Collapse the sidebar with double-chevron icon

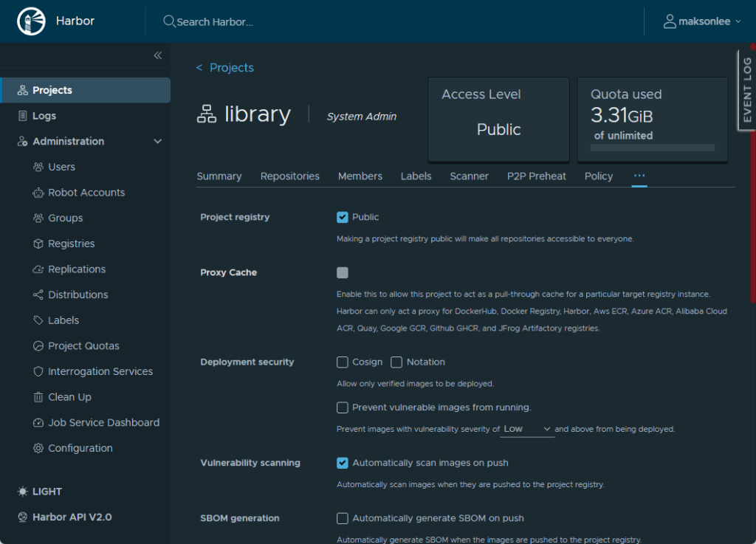click(157, 55)
